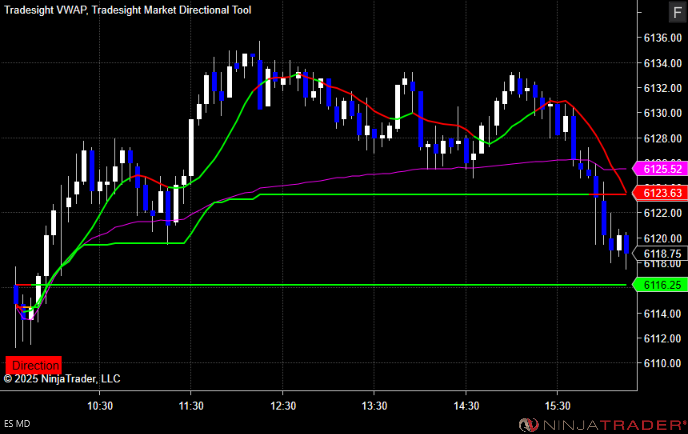The width and height of the screenshot is (688, 434).
Task: Click the 11:30 time axis label
Action: [191, 406]
